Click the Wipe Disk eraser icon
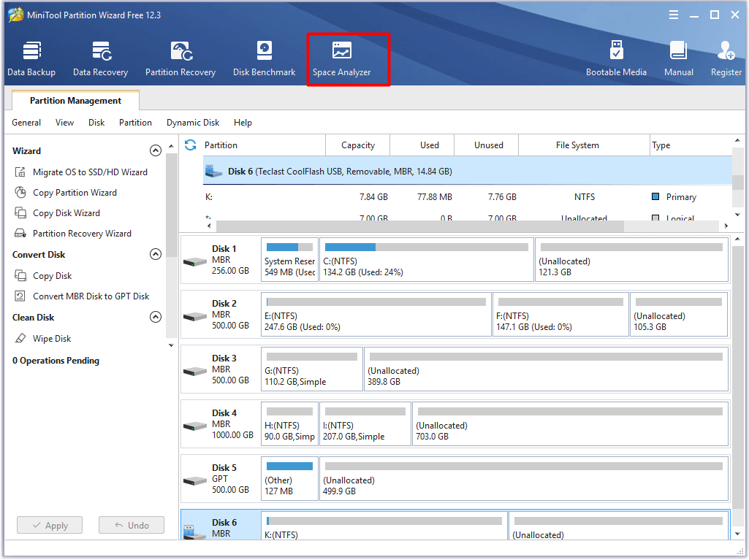 pos(20,339)
